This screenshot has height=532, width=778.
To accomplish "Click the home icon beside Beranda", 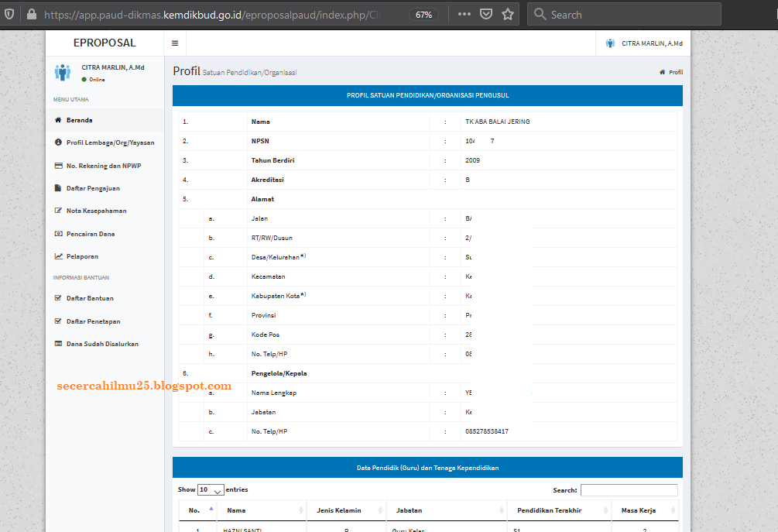I will tap(58, 121).
